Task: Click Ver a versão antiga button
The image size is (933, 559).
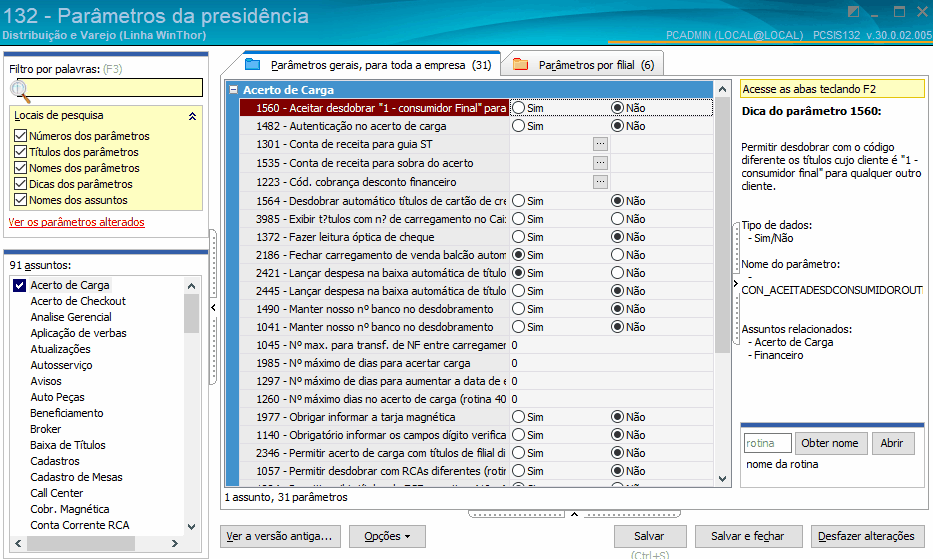Action: pyautogui.click(x=280, y=536)
